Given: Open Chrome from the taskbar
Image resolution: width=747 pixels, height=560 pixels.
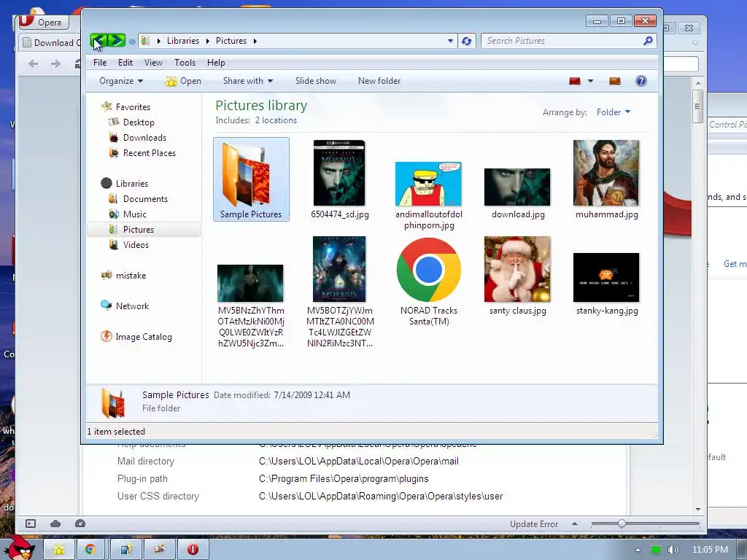Looking at the screenshot, I should pyautogui.click(x=90, y=549).
